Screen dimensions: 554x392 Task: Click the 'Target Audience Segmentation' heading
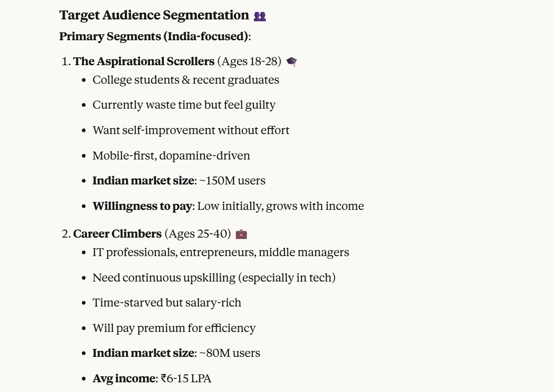(x=154, y=15)
